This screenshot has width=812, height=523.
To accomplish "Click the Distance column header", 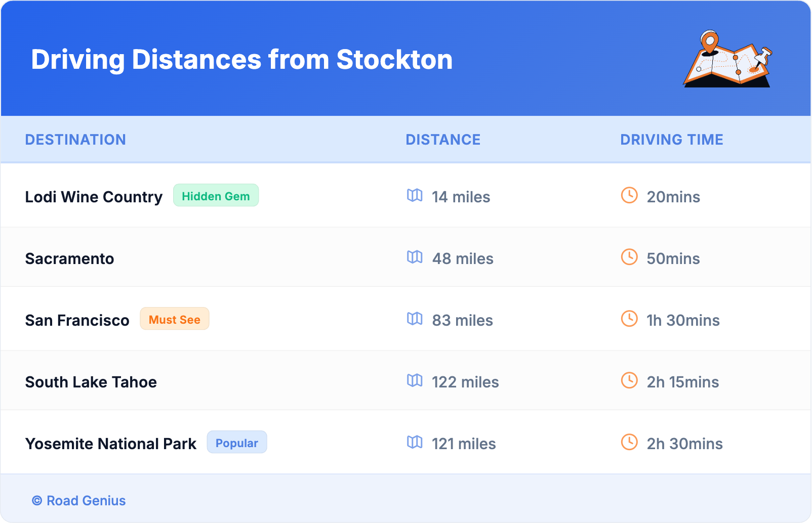I will [443, 140].
